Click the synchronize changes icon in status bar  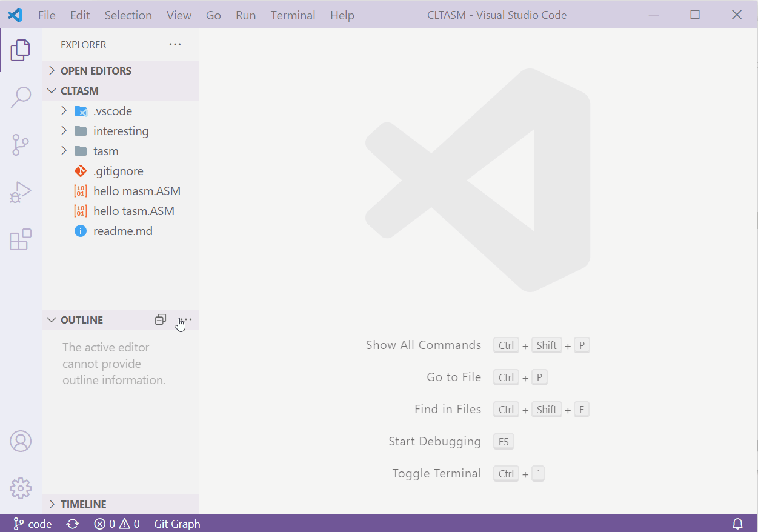tap(73, 524)
